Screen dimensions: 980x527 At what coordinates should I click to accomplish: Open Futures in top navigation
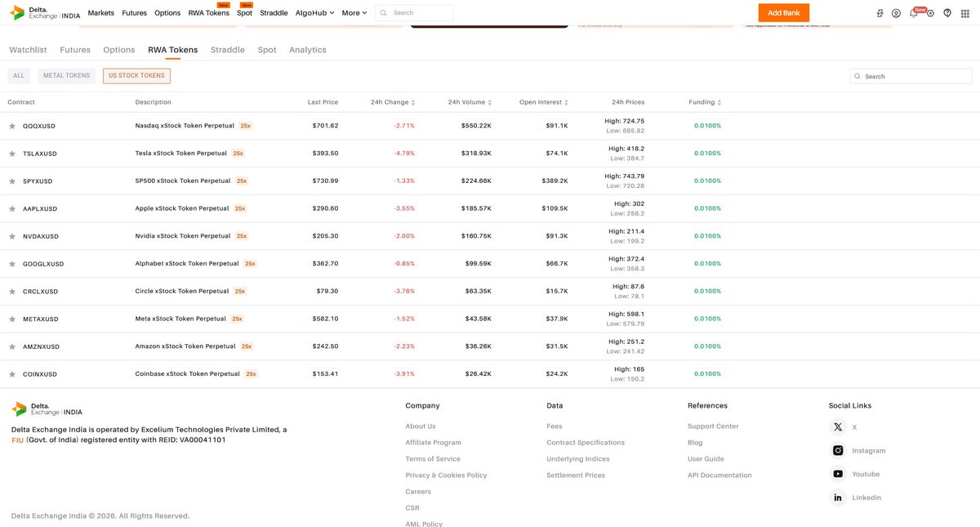pyautogui.click(x=134, y=13)
